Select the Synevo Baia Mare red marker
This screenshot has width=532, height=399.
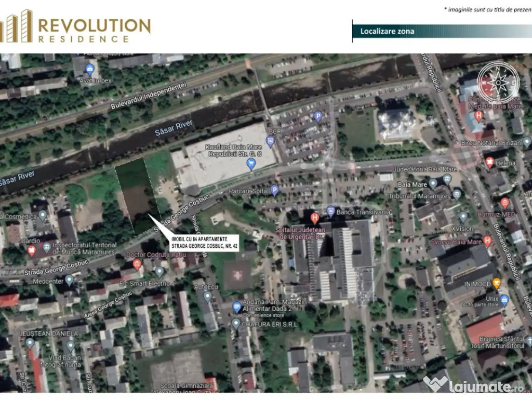point(487,240)
